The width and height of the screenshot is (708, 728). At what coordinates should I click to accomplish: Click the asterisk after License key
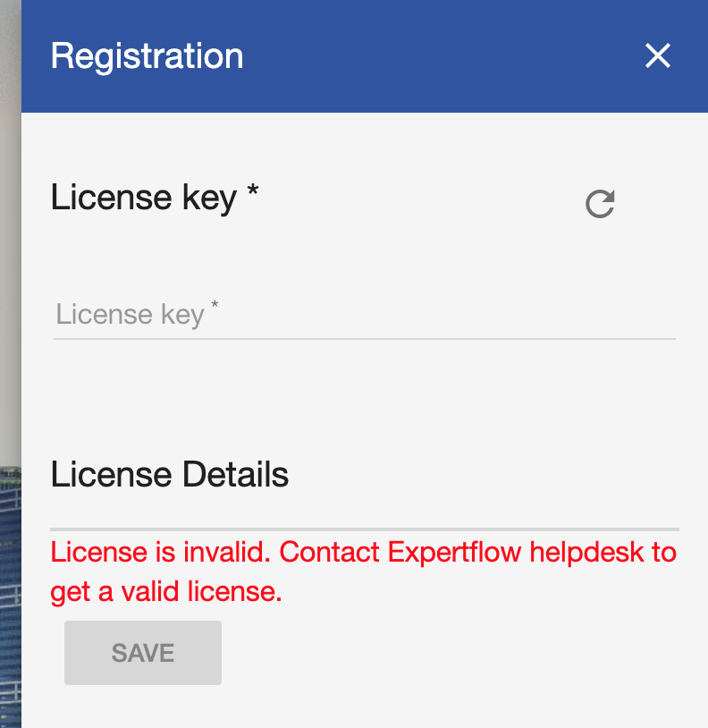click(x=252, y=193)
